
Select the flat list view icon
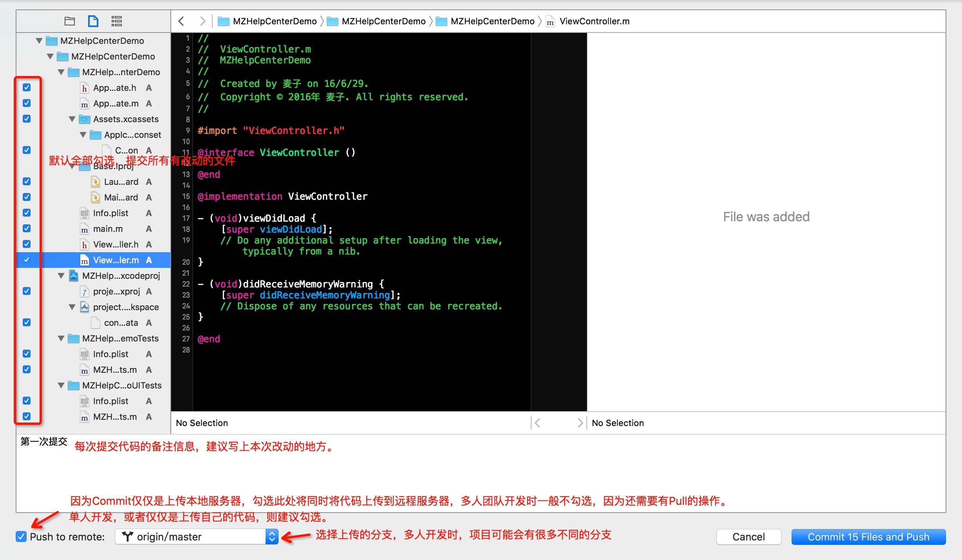point(116,21)
